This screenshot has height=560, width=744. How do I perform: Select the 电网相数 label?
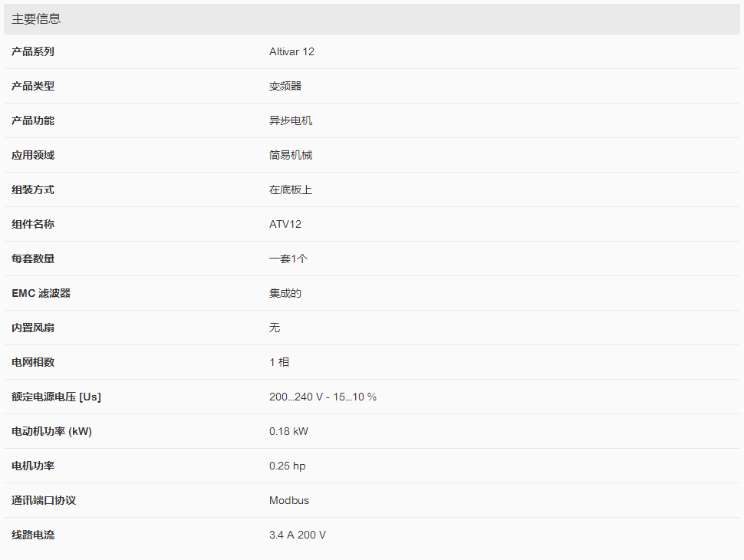[33, 363]
